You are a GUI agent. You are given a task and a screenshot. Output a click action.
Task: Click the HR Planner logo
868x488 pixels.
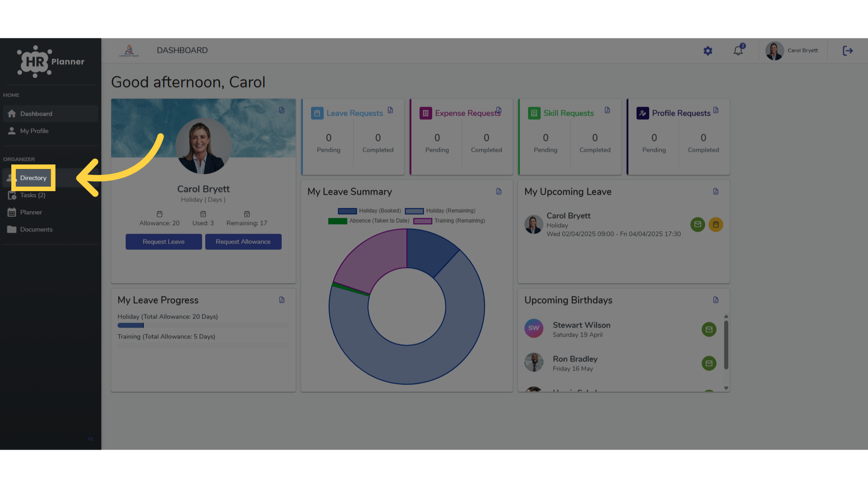(x=51, y=61)
